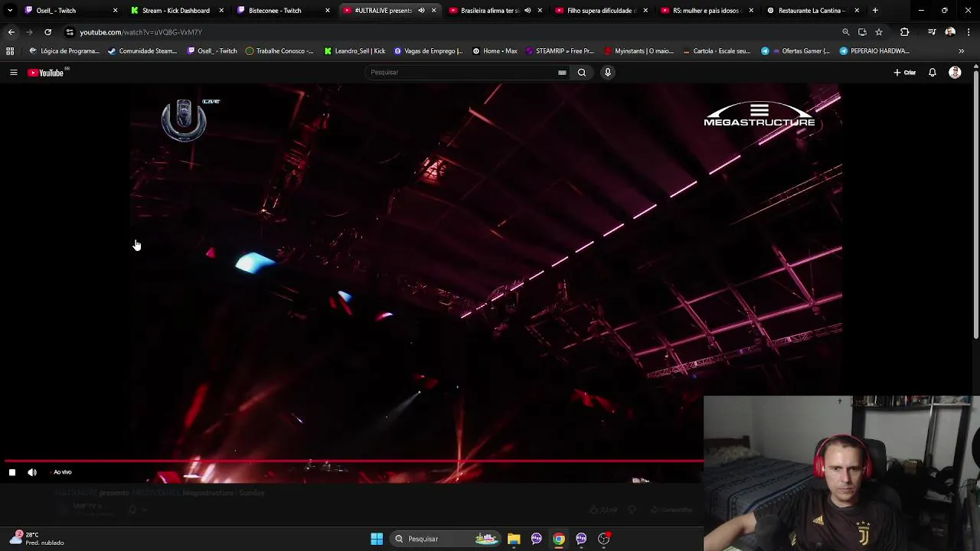Viewport: 980px width, 551px height.
Task: Open the weather widget showing 28°C
Action: pos(37,539)
